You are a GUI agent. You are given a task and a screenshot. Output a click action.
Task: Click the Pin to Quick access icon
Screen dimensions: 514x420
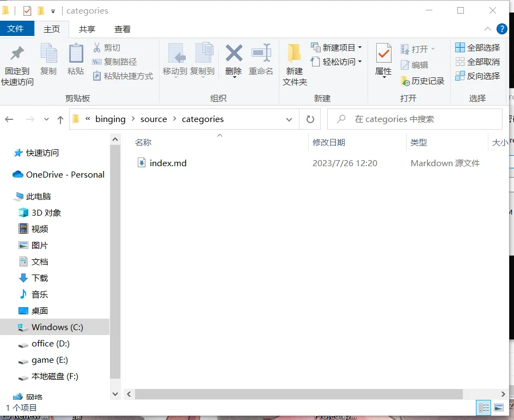pos(17,54)
